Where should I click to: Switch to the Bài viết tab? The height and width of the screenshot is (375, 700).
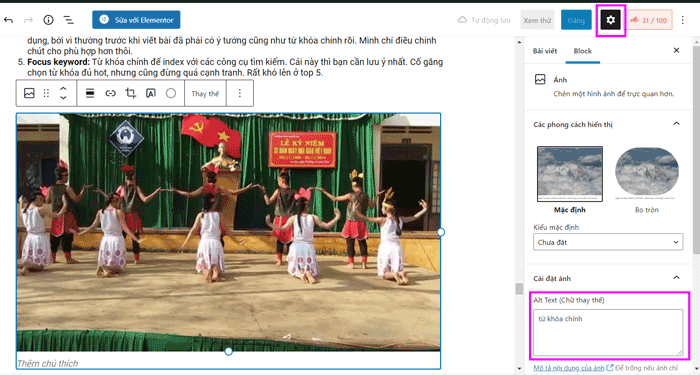545,51
